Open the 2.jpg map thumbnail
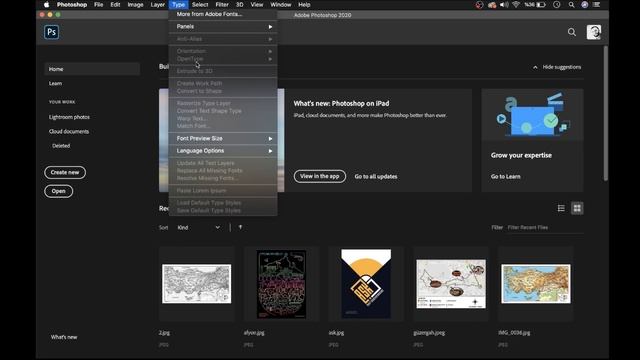 click(x=196, y=284)
